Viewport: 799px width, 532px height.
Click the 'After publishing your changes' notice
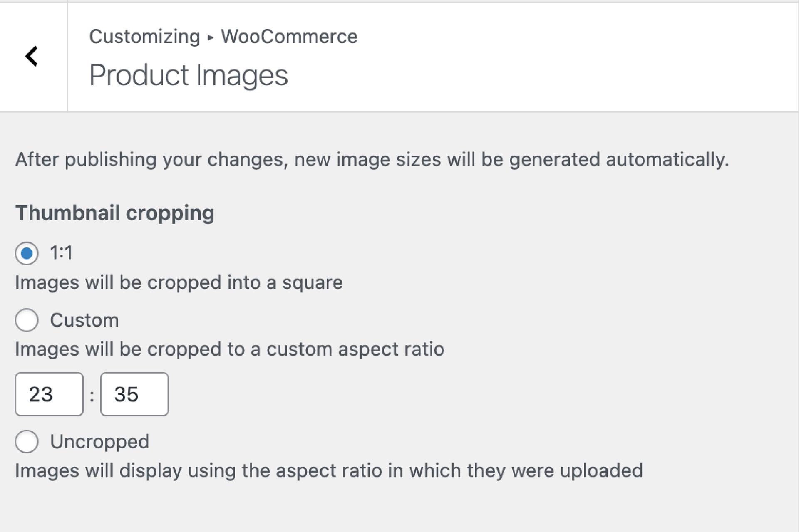372,160
